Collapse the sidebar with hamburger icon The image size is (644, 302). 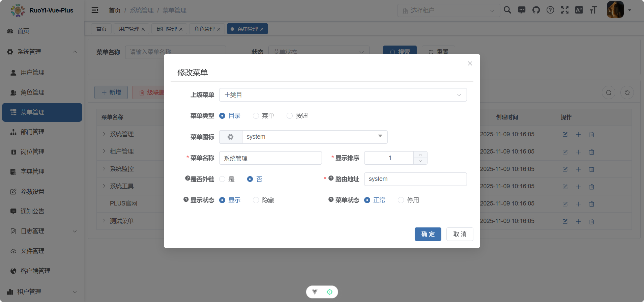point(95,10)
